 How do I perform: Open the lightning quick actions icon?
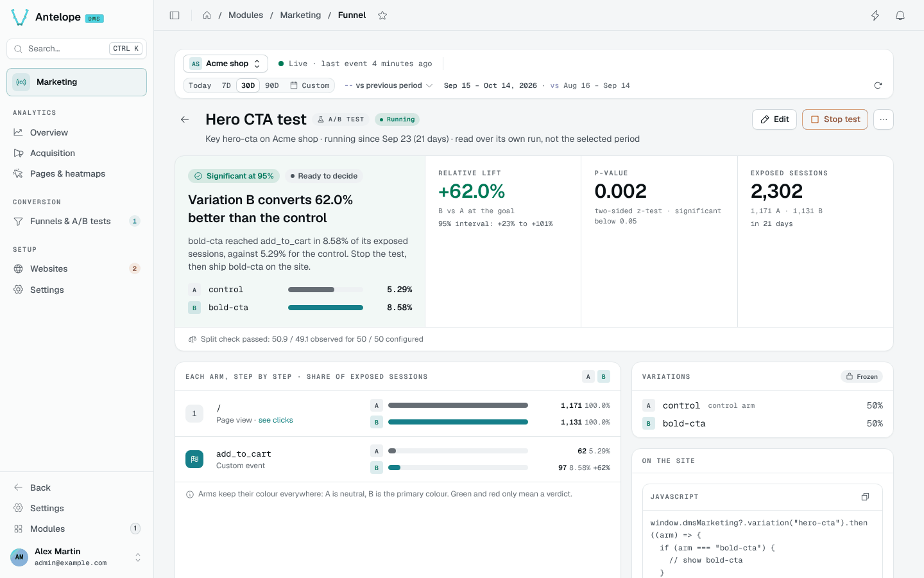[x=875, y=15]
